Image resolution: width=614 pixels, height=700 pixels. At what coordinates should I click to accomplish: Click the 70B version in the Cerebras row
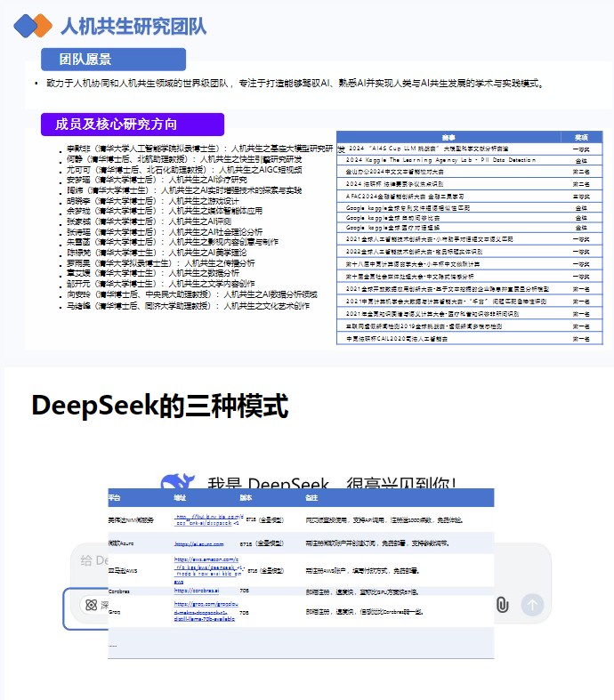(244, 591)
